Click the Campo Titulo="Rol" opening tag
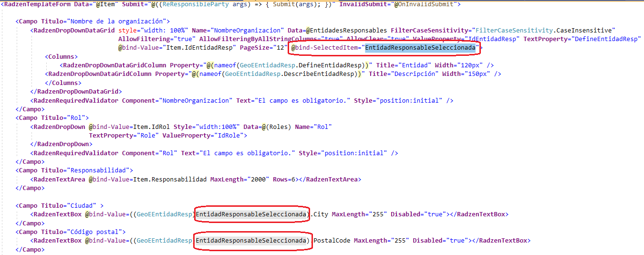The image size is (644, 255). tap(52, 117)
